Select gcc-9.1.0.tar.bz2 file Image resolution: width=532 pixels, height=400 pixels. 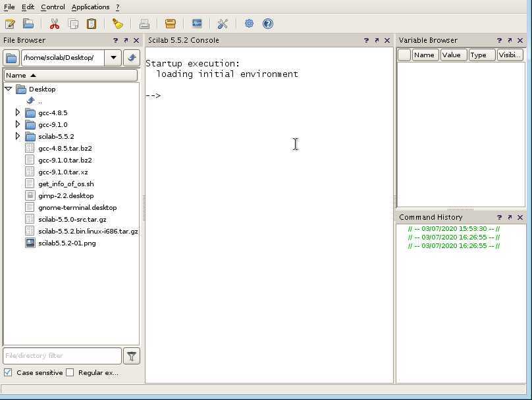65,160
